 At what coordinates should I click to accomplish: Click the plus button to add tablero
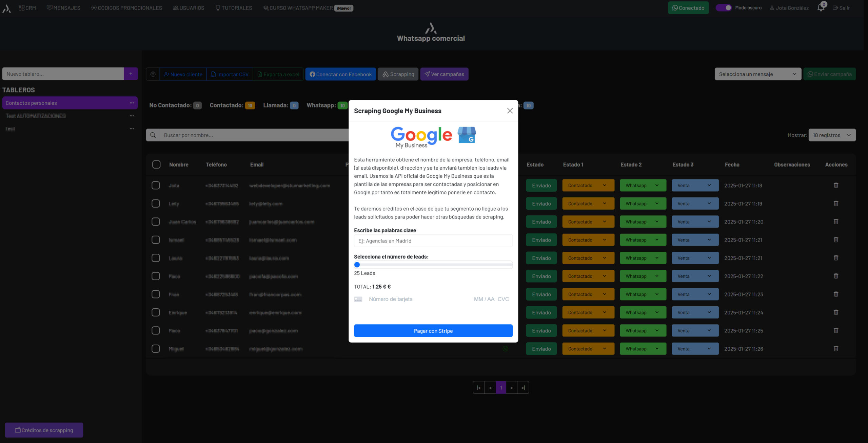click(131, 74)
